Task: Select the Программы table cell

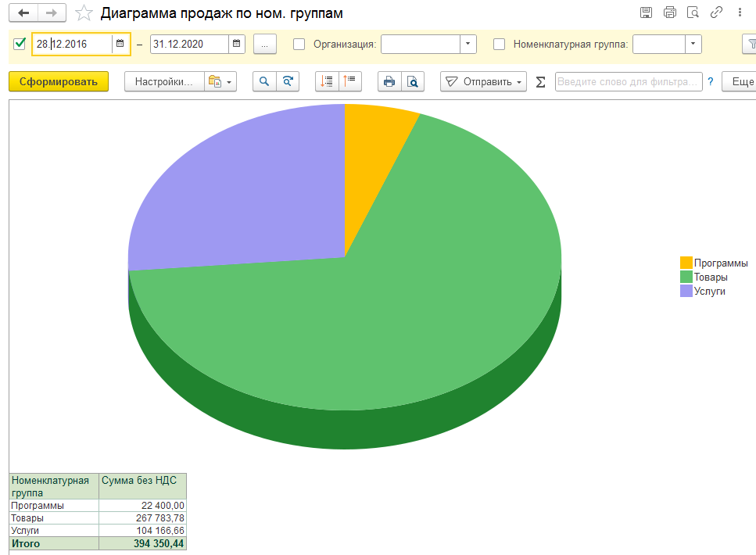Action: (54, 505)
